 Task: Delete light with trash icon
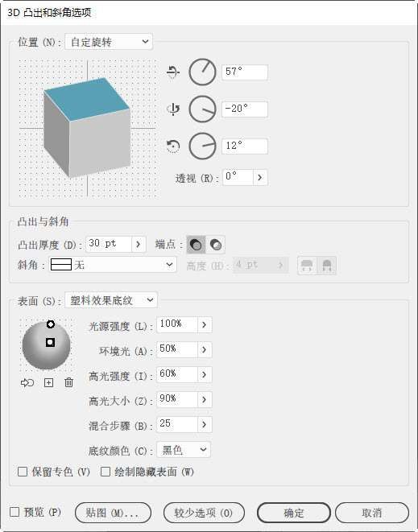click(68, 383)
